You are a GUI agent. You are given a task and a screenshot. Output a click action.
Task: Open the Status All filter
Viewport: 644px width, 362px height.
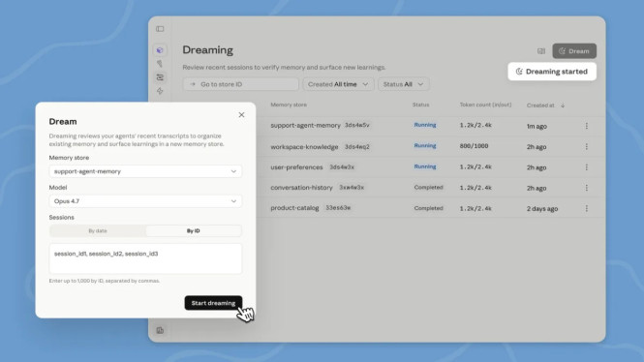(403, 84)
